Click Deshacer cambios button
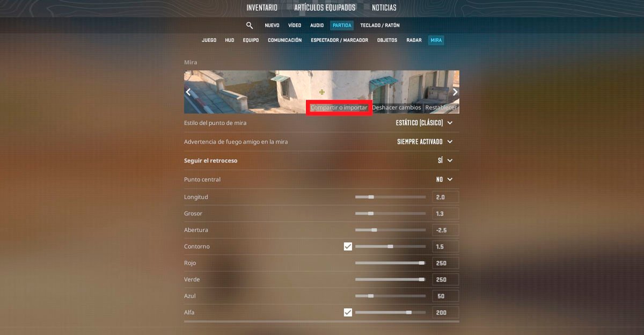The width and height of the screenshot is (644, 335). tap(397, 107)
